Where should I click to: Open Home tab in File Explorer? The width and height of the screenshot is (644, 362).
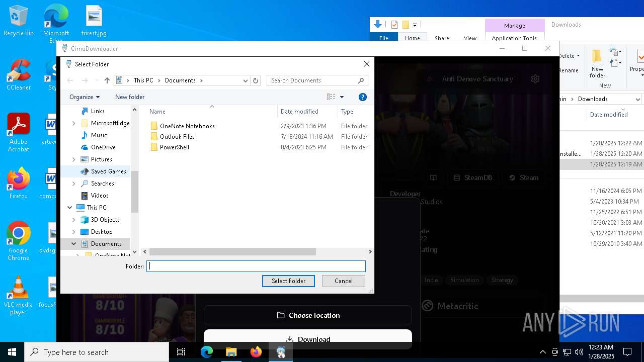(413, 38)
